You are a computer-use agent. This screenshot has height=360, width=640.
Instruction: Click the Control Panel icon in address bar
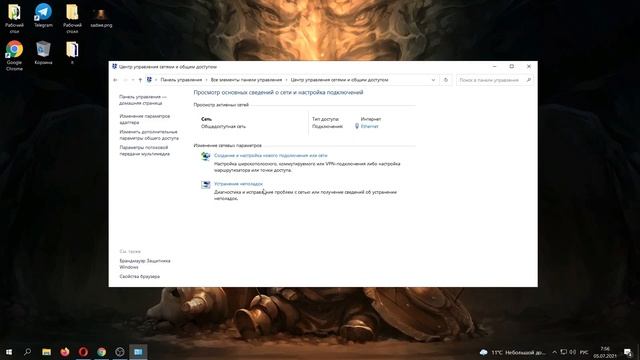[149, 80]
